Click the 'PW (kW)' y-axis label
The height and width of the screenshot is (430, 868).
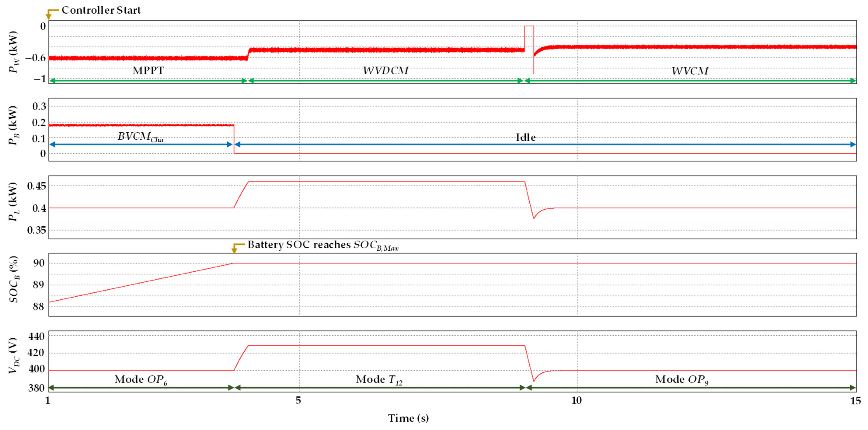pos(14,52)
